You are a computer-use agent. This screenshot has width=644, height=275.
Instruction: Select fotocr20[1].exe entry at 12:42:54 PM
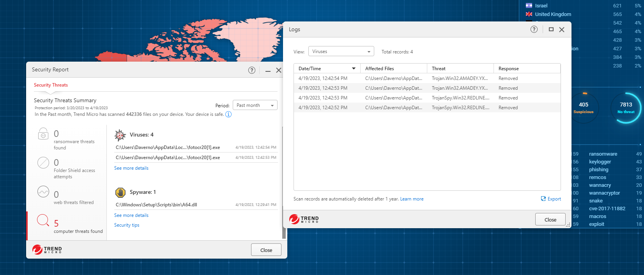(196, 147)
